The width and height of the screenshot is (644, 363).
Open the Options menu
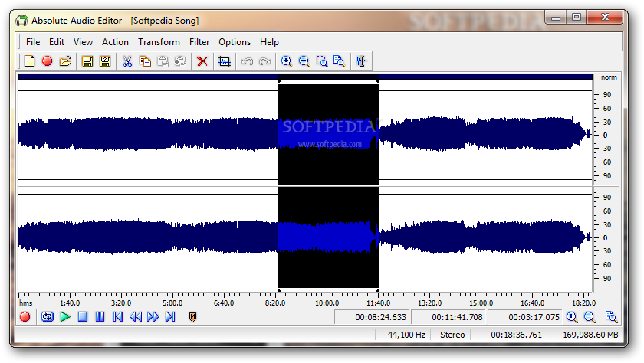point(235,42)
